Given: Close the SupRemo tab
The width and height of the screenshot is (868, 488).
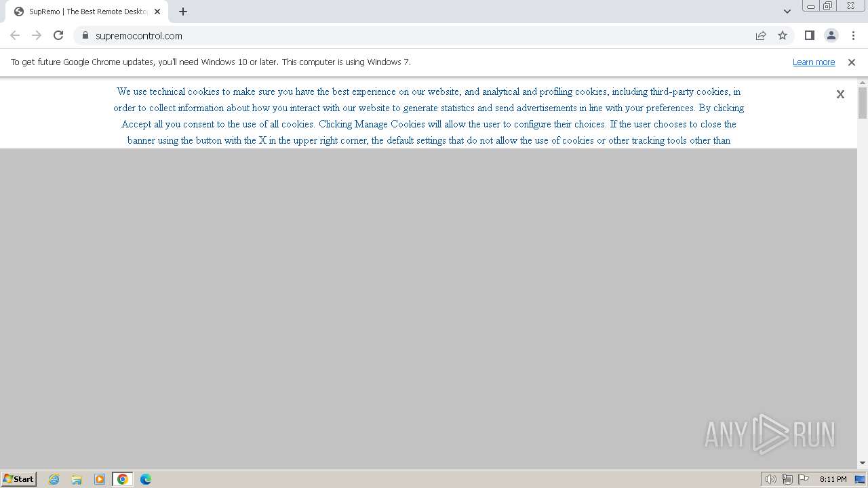Looking at the screenshot, I should coord(157,12).
